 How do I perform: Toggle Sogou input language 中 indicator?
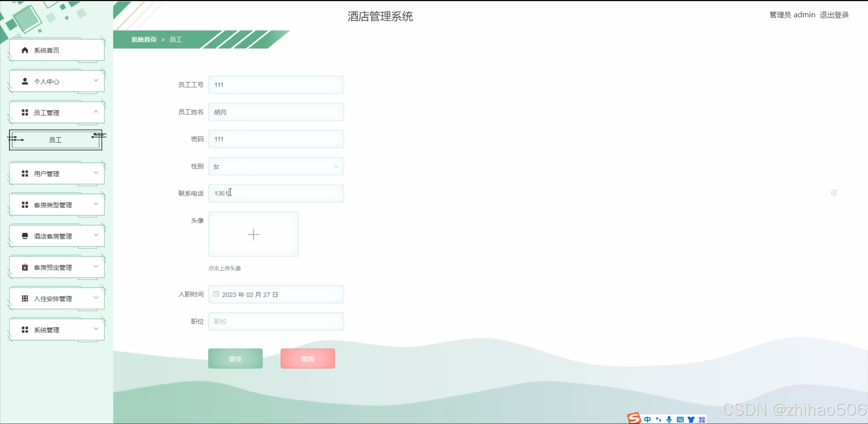coord(647,419)
